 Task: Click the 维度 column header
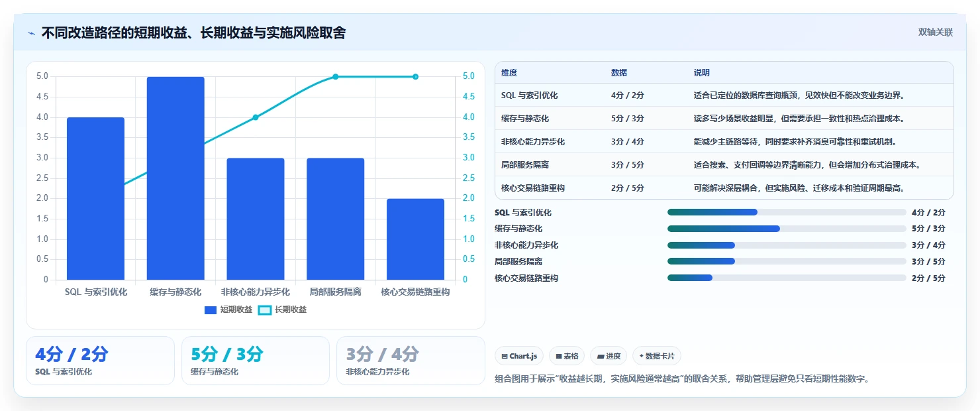(x=509, y=73)
